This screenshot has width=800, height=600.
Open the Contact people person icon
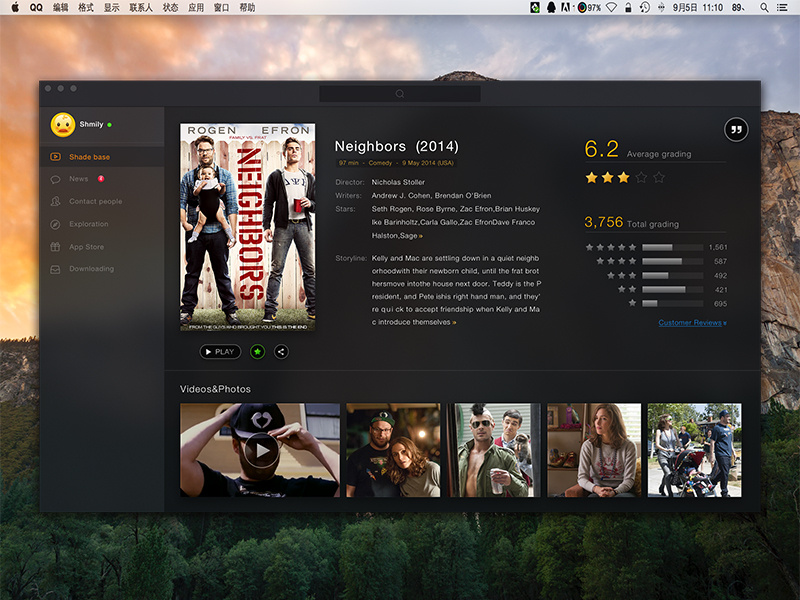55,202
